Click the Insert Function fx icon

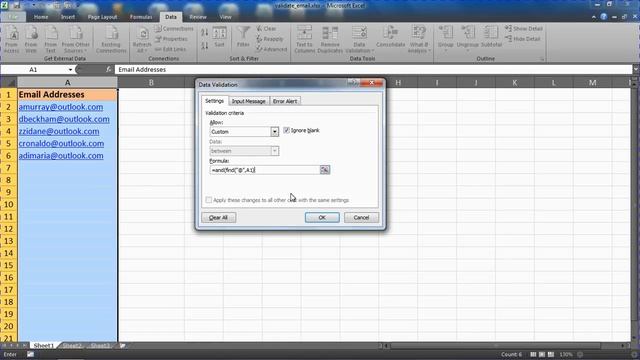coord(108,70)
